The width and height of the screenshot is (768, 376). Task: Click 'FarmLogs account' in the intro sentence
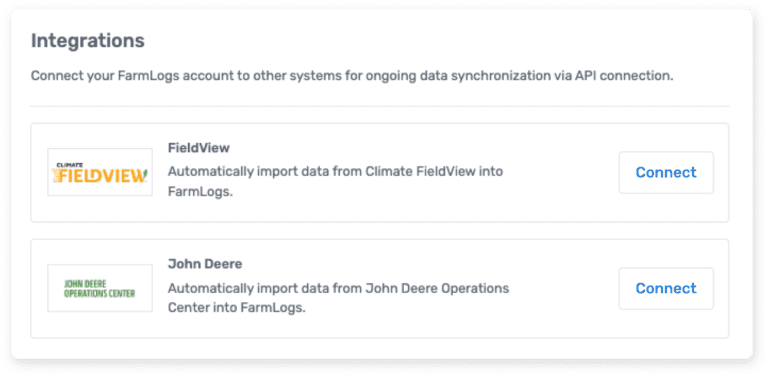pyautogui.click(x=155, y=77)
